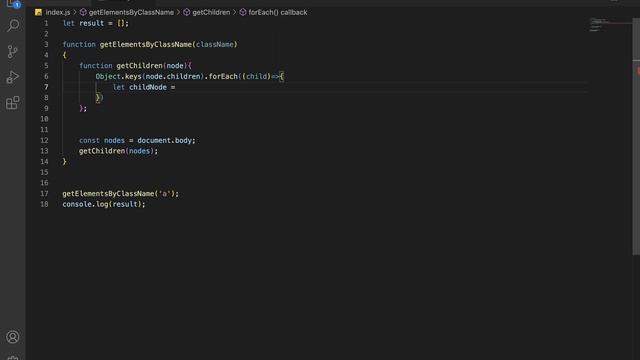This screenshot has width=640, height=360.
Task: Open the Search view in the activity bar
Action: pyautogui.click(x=13, y=26)
